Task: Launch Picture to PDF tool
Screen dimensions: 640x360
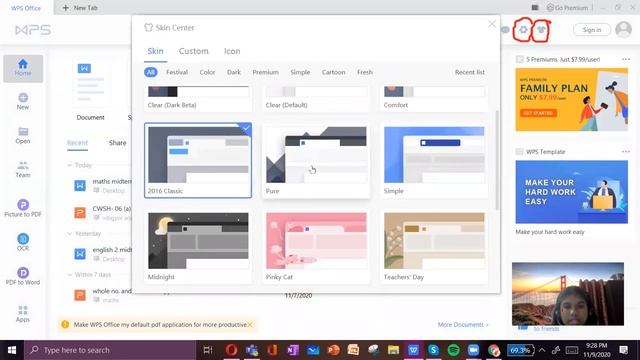Action: (x=23, y=208)
